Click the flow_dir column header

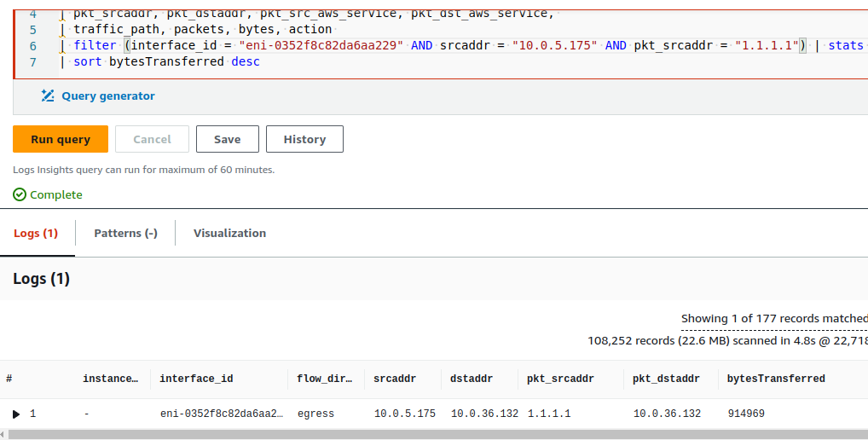pyautogui.click(x=324, y=379)
